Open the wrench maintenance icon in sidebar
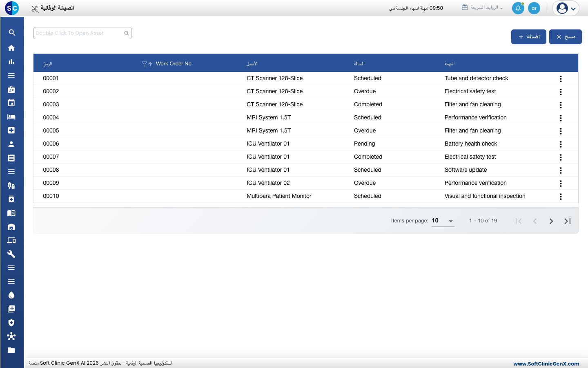This screenshot has width=588, height=368. (11, 254)
